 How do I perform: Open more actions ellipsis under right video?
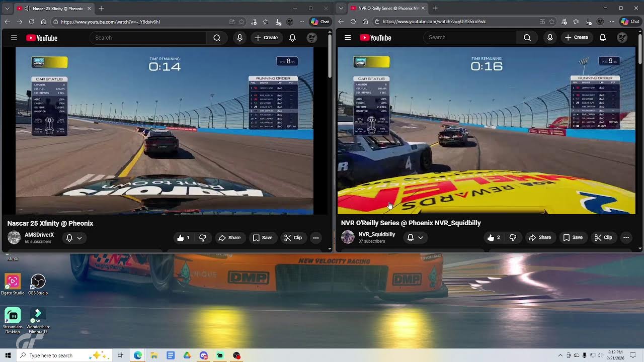pos(626,238)
